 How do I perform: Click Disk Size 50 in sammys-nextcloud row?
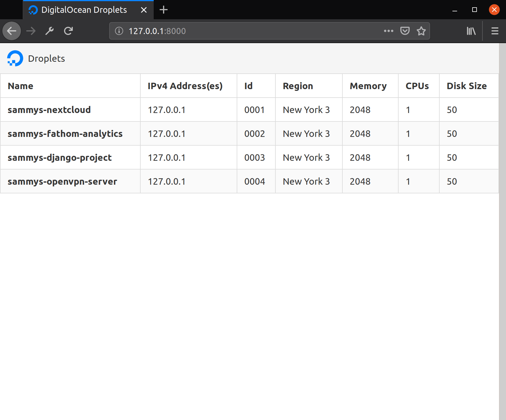452,110
